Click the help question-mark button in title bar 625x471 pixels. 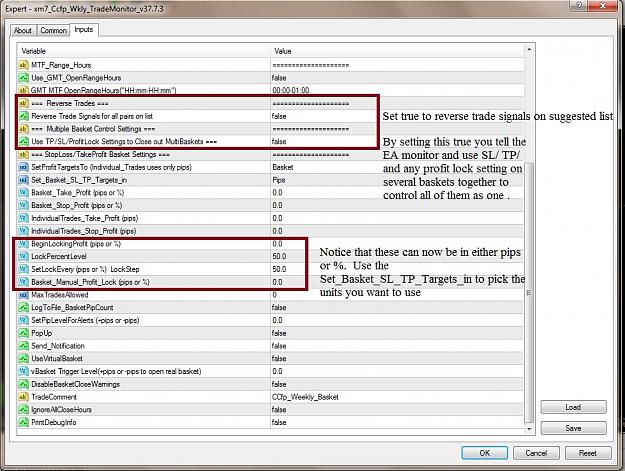(579, 6)
